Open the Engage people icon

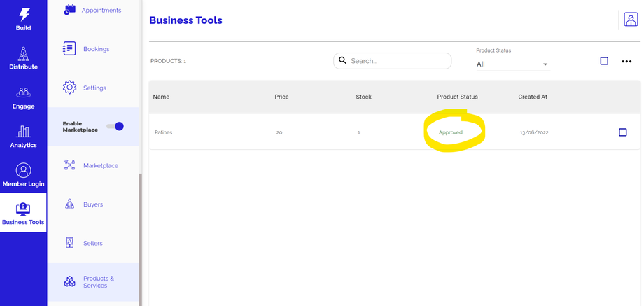[23, 92]
